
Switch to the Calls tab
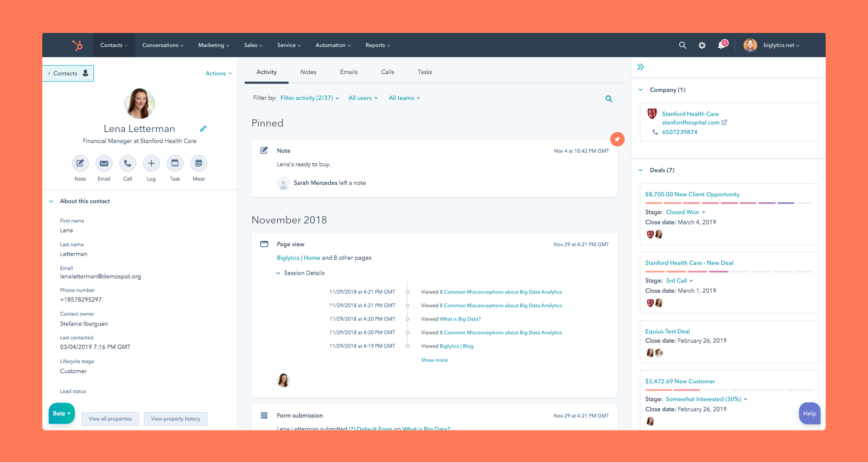(x=388, y=72)
